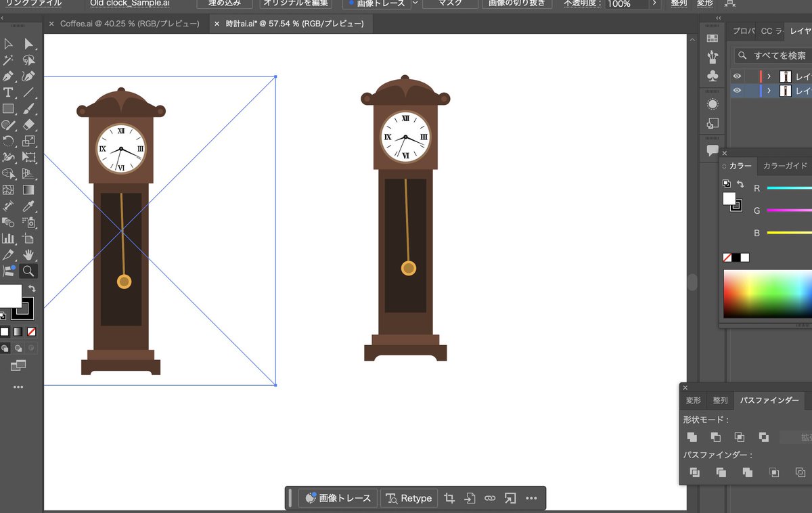
Task: Activate the Type tool
Action: pyautogui.click(x=8, y=93)
